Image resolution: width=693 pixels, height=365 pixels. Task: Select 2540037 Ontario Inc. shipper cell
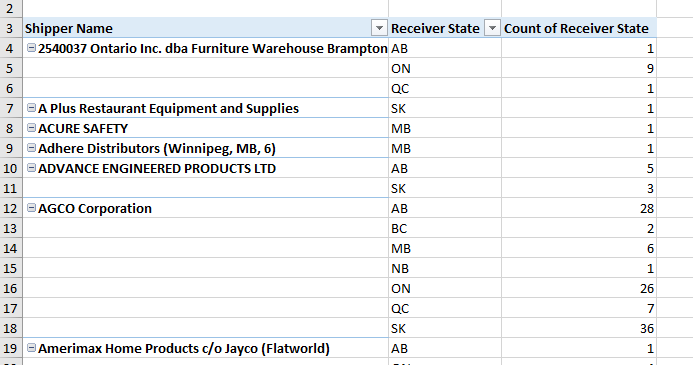(x=206, y=48)
